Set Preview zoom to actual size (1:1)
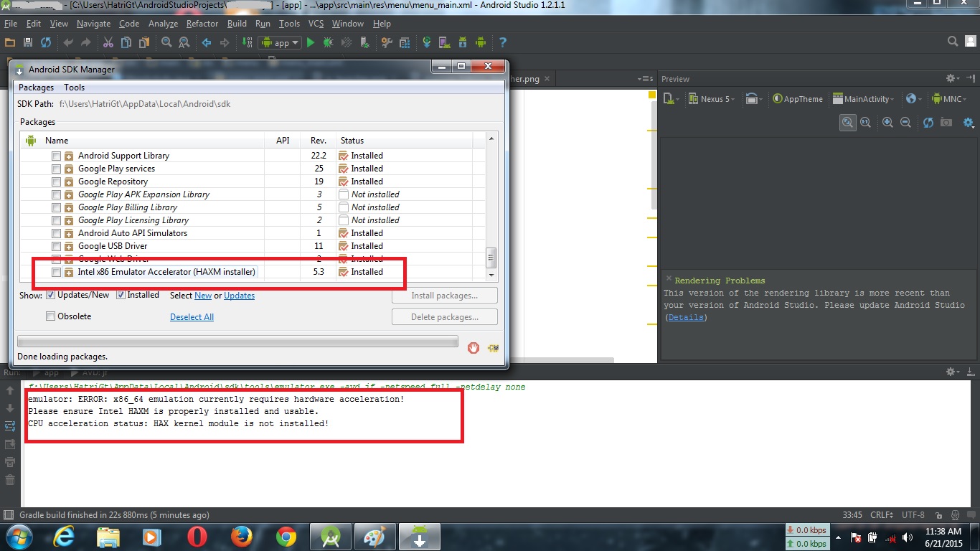980x551 pixels. click(866, 123)
